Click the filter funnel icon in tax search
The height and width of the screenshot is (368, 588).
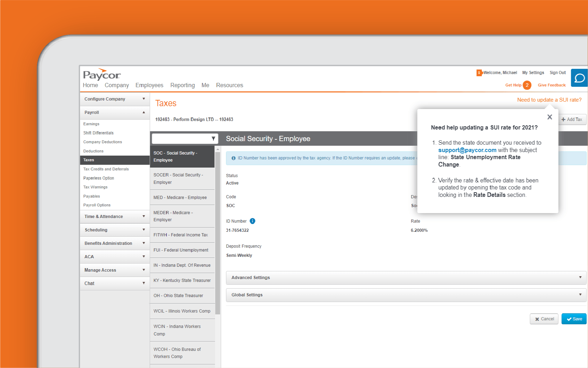point(213,139)
